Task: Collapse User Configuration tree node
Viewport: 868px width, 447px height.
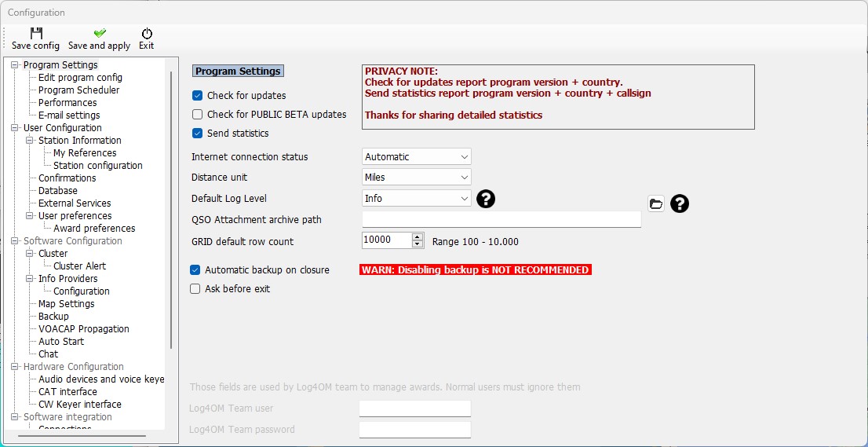Action: pyautogui.click(x=15, y=128)
